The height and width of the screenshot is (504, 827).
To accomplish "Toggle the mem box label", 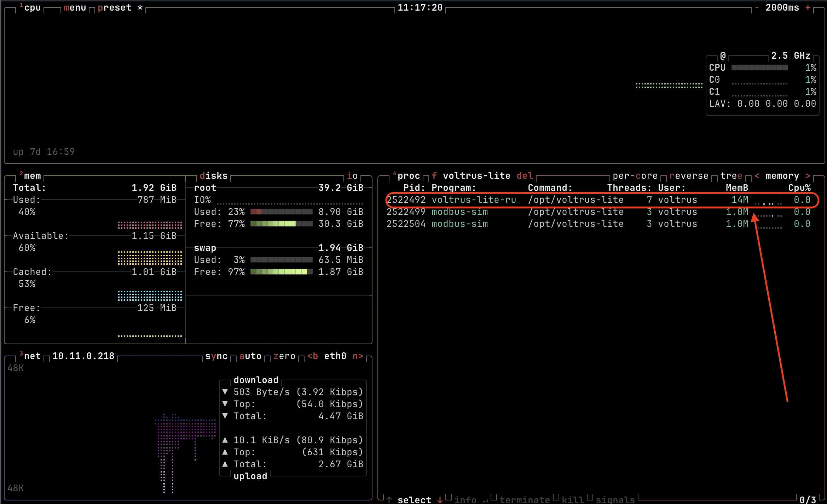I will 30,176.
